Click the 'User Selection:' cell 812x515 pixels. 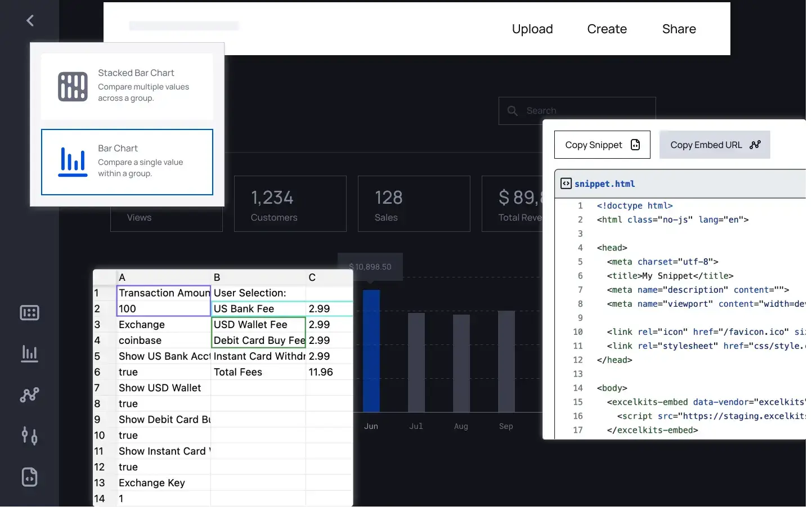pos(258,293)
